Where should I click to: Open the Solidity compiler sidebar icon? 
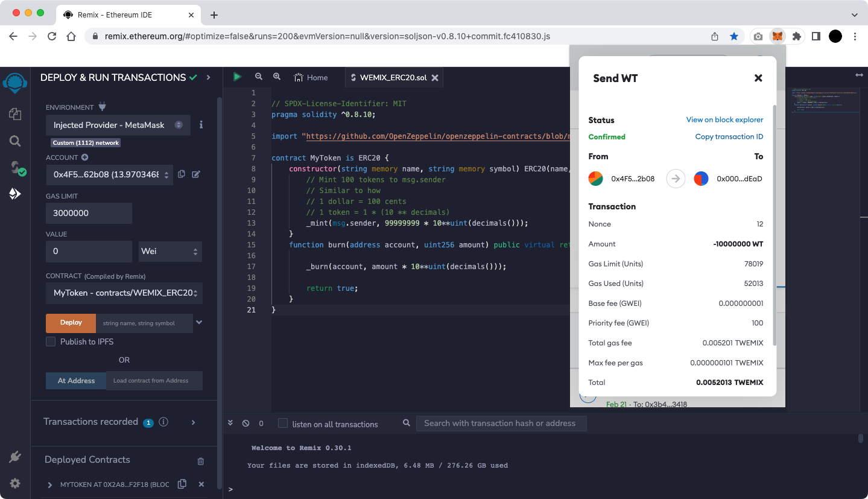click(15, 168)
